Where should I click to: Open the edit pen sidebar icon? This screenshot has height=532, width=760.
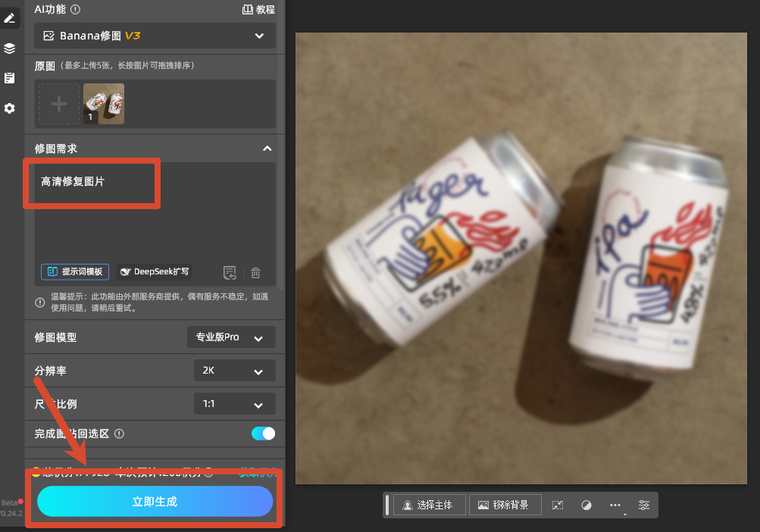pyautogui.click(x=10, y=18)
